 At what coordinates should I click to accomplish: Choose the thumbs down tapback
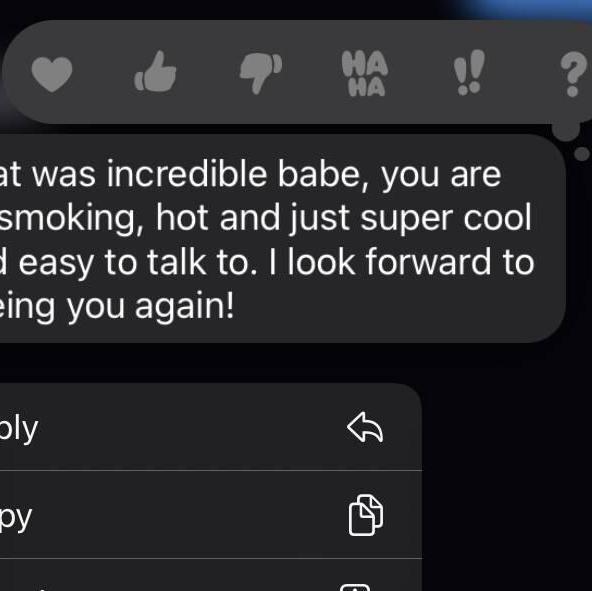pos(261,73)
